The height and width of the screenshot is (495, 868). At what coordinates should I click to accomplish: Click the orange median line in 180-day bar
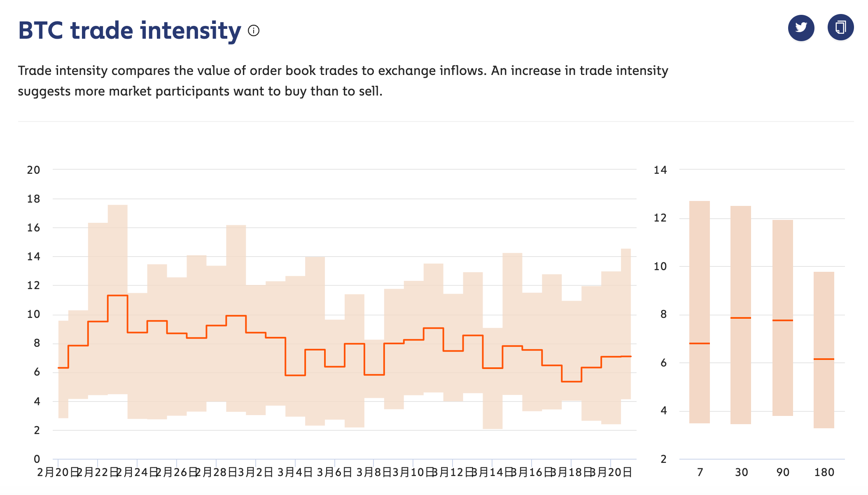click(x=824, y=359)
